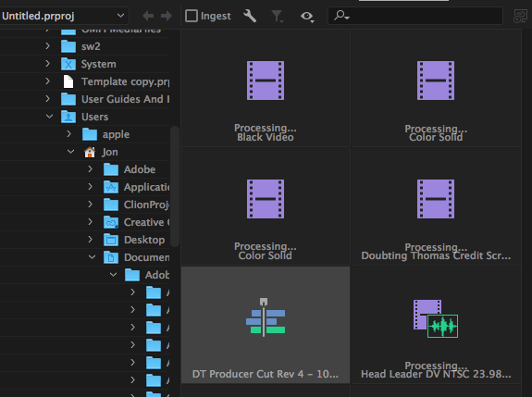
Task: Select the Creative Cloud Files folder icon
Action: click(x=111, y=222)
